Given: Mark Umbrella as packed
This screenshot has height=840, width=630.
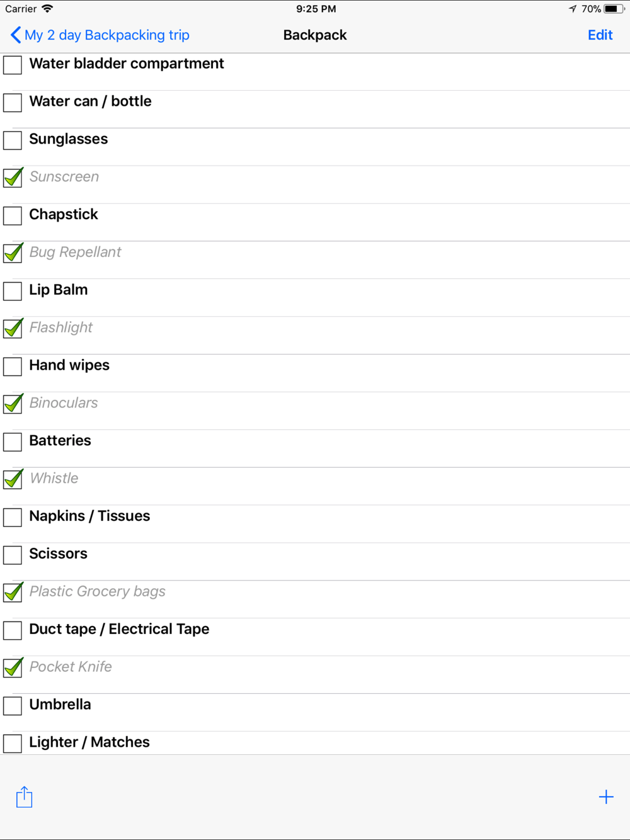Looking at the screenshot, I should click(13, 706).
